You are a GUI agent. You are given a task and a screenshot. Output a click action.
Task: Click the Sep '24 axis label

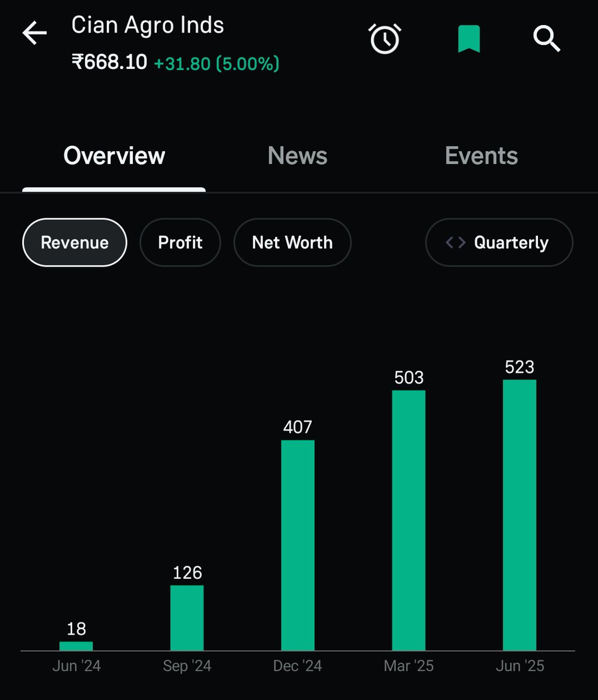click(187, 666)
